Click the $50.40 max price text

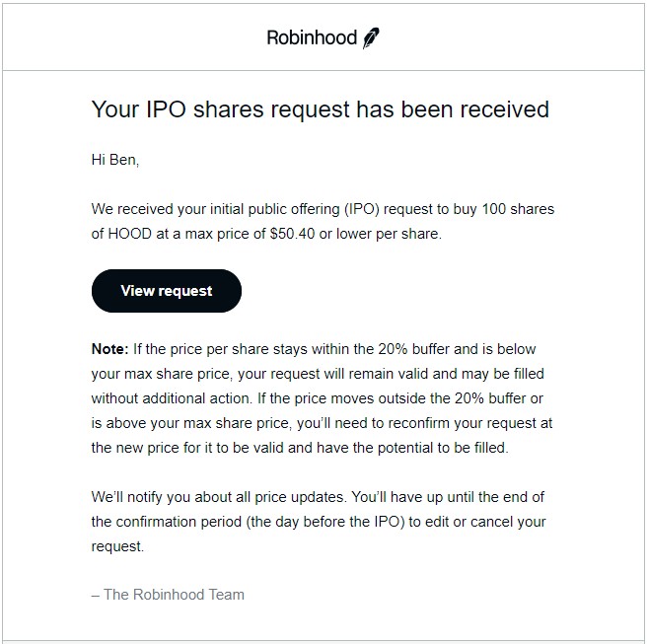(x=292, y=234)
